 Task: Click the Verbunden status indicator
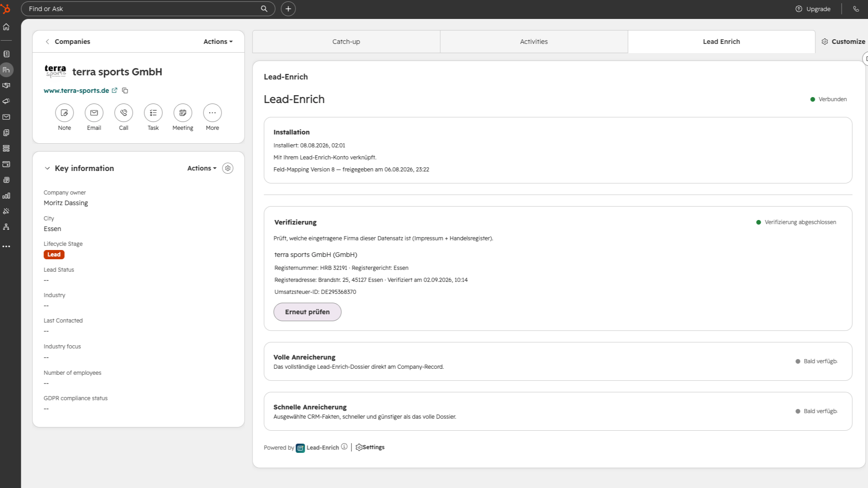coord(828,99)
